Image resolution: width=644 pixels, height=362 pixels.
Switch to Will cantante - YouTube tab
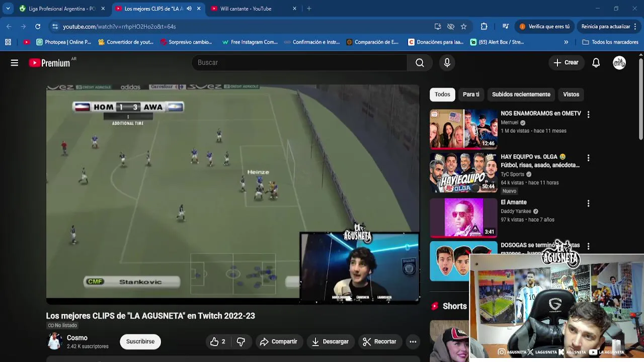click(254, 9)
